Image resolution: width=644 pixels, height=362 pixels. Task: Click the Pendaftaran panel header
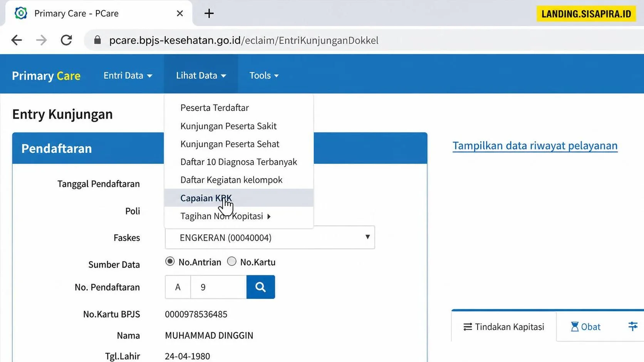[x=220, y=148]
